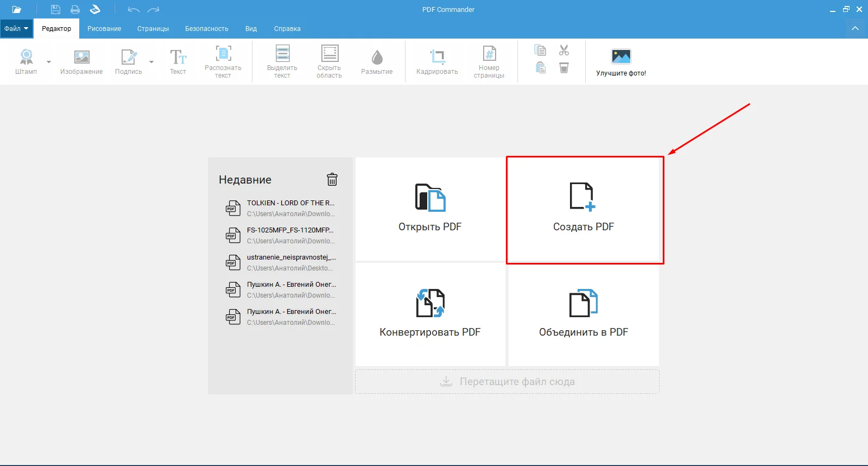Click the Выделить текст highlight tool
868x466 pixels.
click(x=282, y=61)
